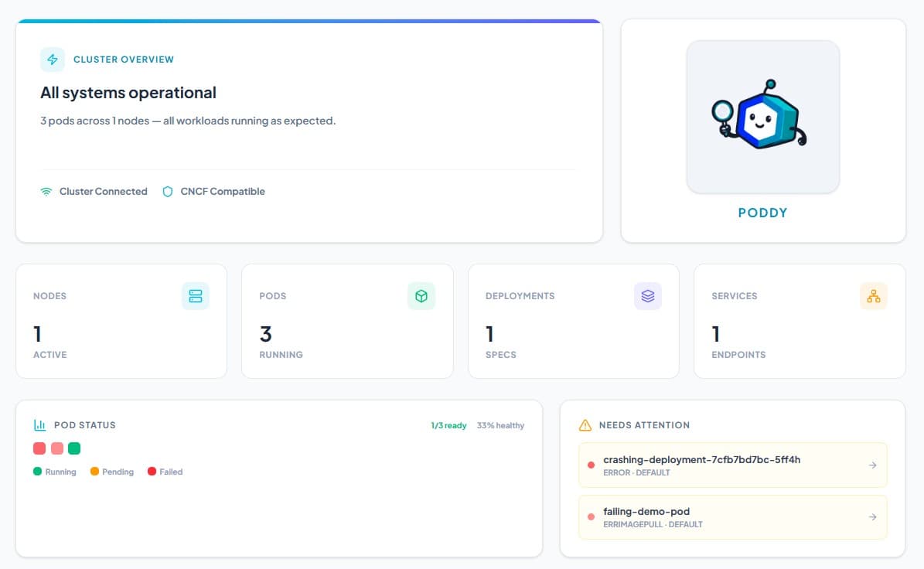Open the Deployments 1 Specs card

coord(574,321)
